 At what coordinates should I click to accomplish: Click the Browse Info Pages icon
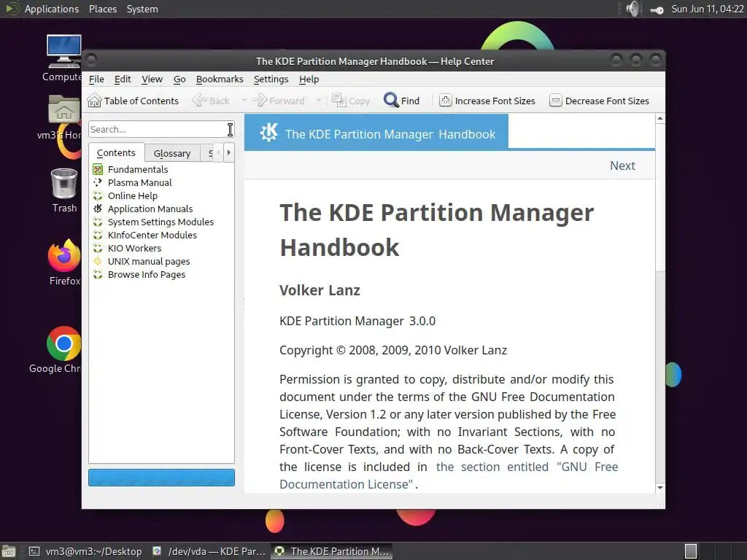pos(98,275)
